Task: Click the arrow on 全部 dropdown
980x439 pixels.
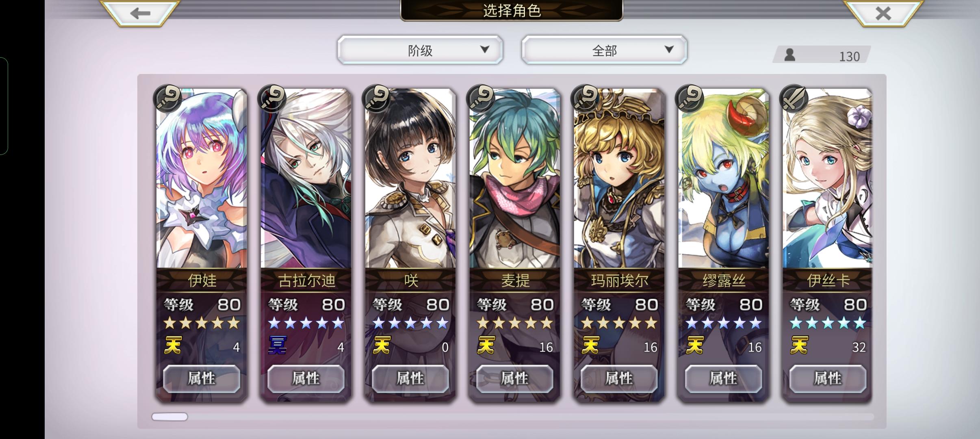Action: 669,50
